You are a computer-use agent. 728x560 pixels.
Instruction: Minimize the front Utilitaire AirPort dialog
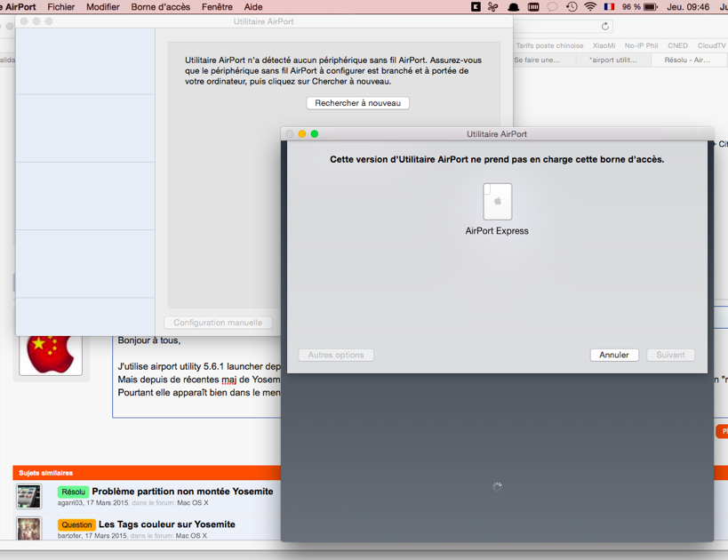point(302,133)
